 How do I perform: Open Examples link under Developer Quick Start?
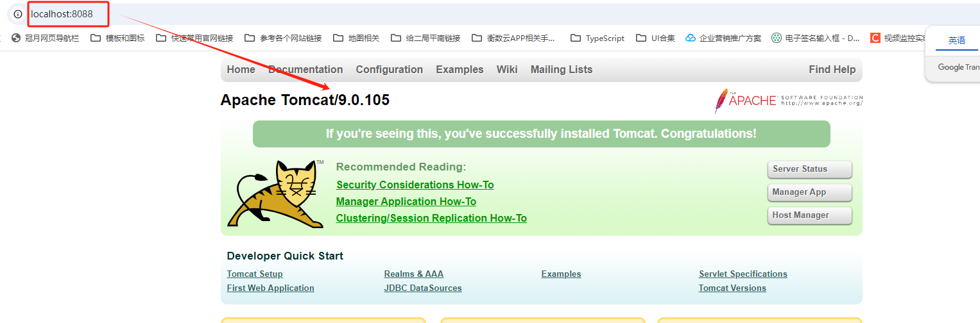[561, 274]
